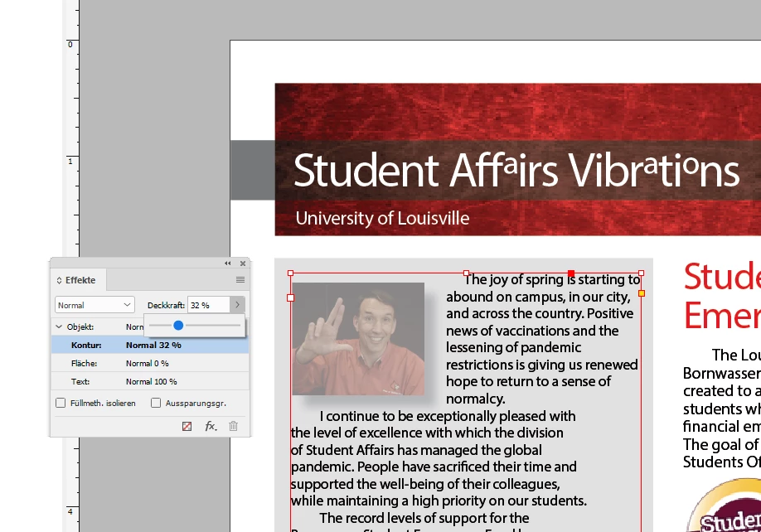Screen dimensions: 761x532
Task: Click the Objekt row label
Action: coord(80,326)
